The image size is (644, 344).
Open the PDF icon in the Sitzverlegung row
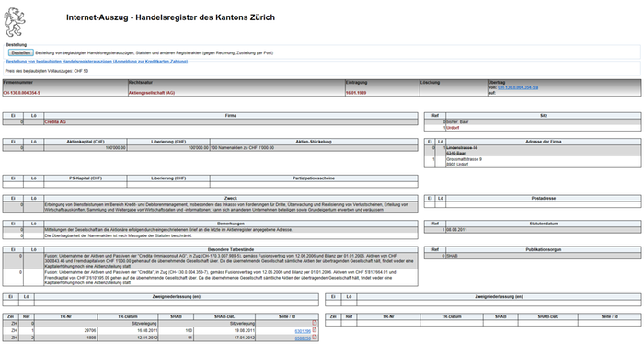[x=315, y=323]
